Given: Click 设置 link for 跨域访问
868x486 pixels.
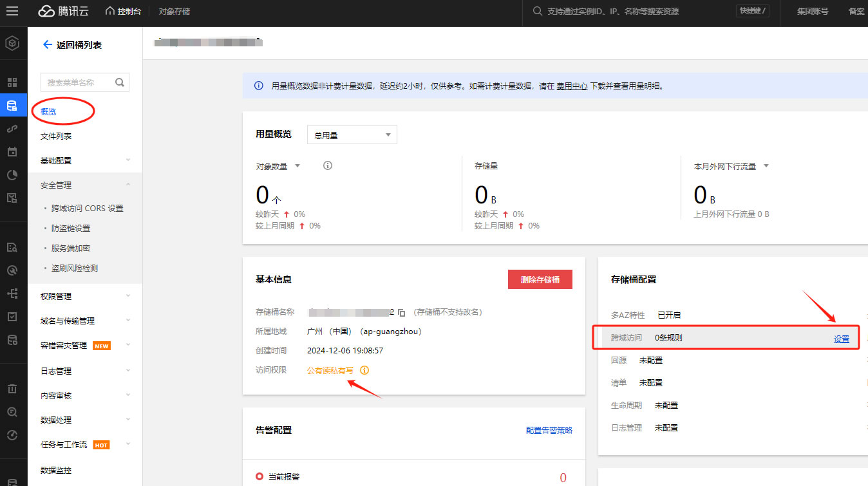Looking at the screenshot, I should tap(842, 339).
